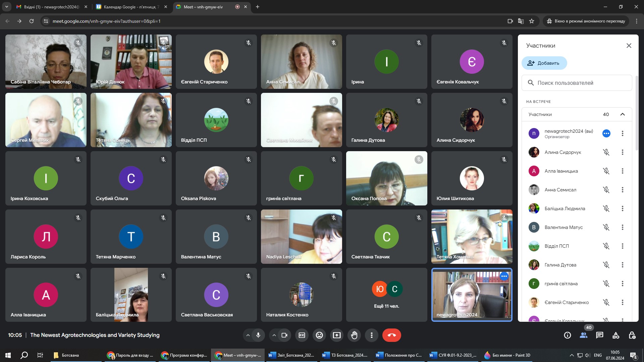Open the emoji reactions button
This screenshot has height=362, width=644.
point(319,335)
